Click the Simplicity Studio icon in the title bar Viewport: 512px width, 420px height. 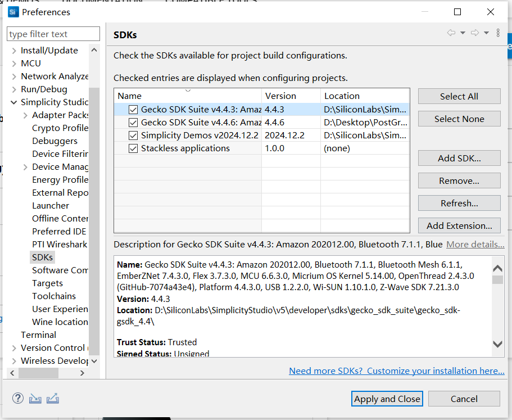(13, 12)
